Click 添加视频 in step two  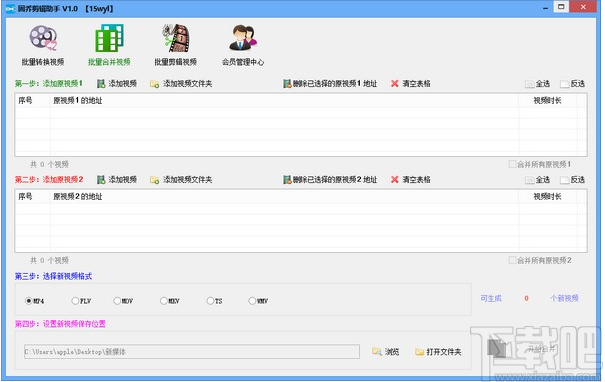click(x=117, y=179)
